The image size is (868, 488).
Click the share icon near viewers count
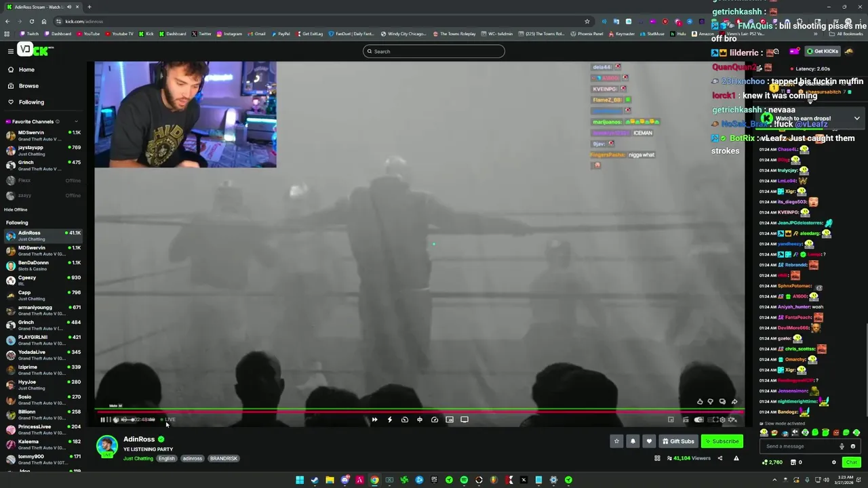pos(720,458)
